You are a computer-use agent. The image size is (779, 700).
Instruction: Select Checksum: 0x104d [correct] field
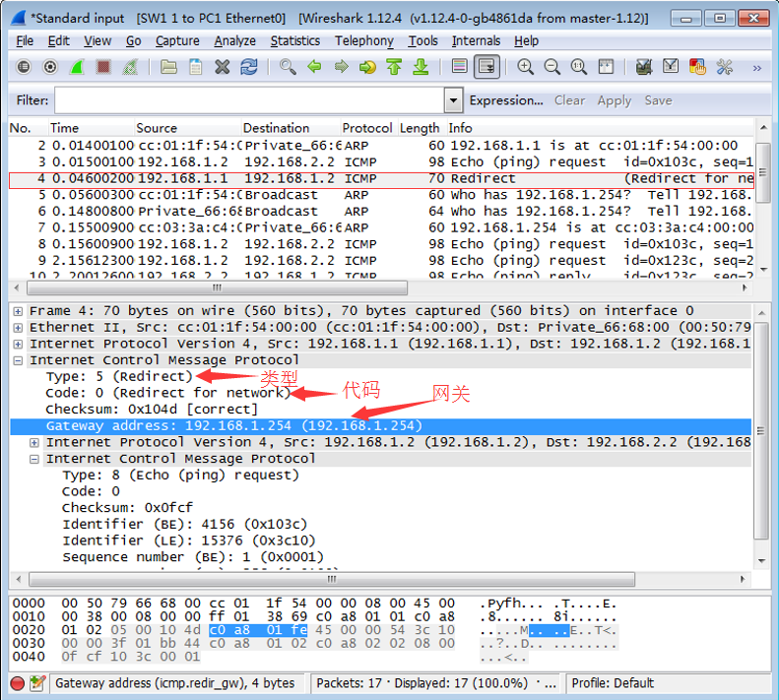click(x=152, y=410)
